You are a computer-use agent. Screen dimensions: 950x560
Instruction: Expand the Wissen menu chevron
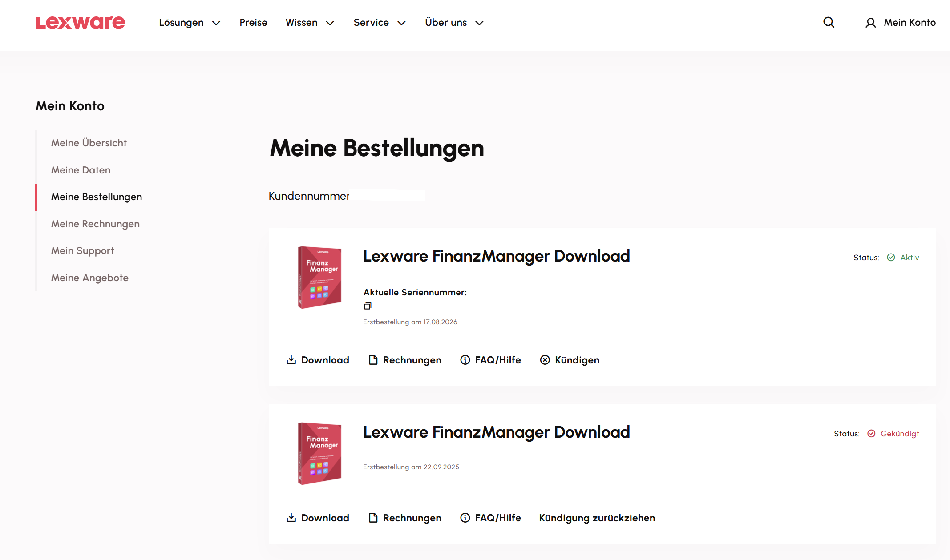[330, 23]
